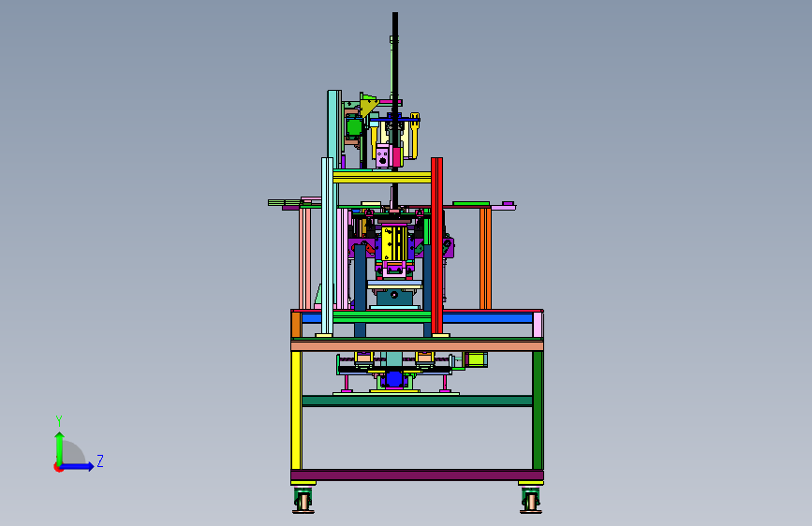This screenshot has width=812, height=526.
Task: Select the right caster wheel
Action: click(x=531, y=500)
